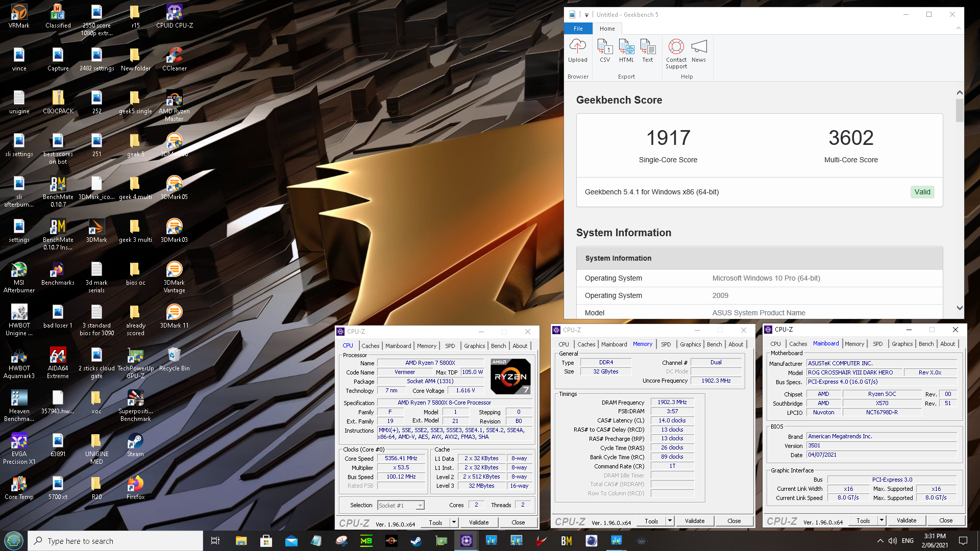Select the Home tab in Geekbench
Image resolution: width=980 pixels, height=551 pixels.
click(x=607, y=29)
